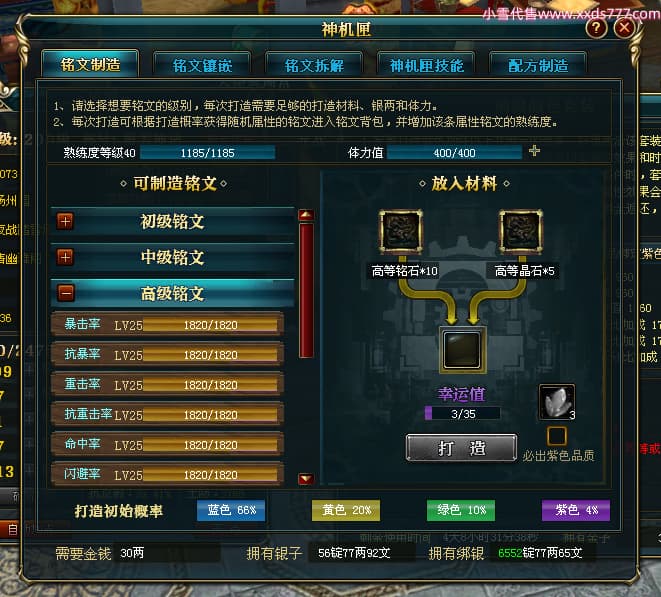The width and height of the screenshot is (661, 597).
Task: Add stamina with the plus icon
Action: [534, 151]
